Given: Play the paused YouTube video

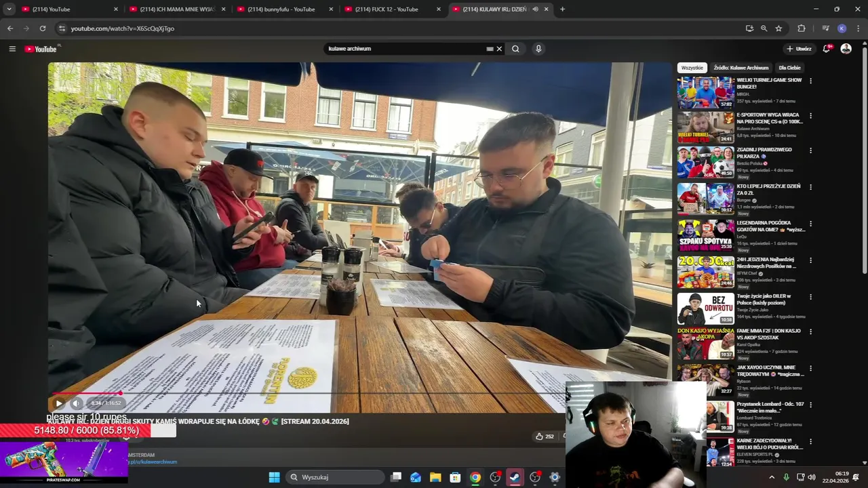Looking at the screenshot, I should (59, 403).
